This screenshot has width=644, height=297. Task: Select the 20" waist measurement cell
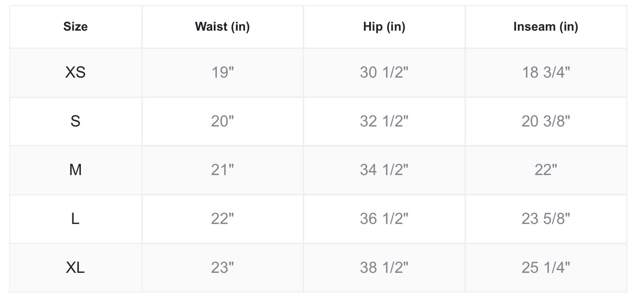click(x=222, y=121)
